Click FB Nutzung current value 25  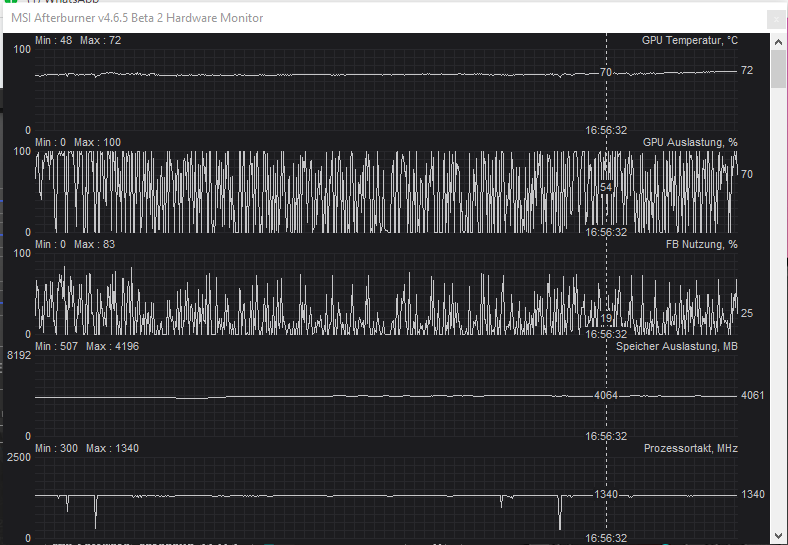point(747,313)
